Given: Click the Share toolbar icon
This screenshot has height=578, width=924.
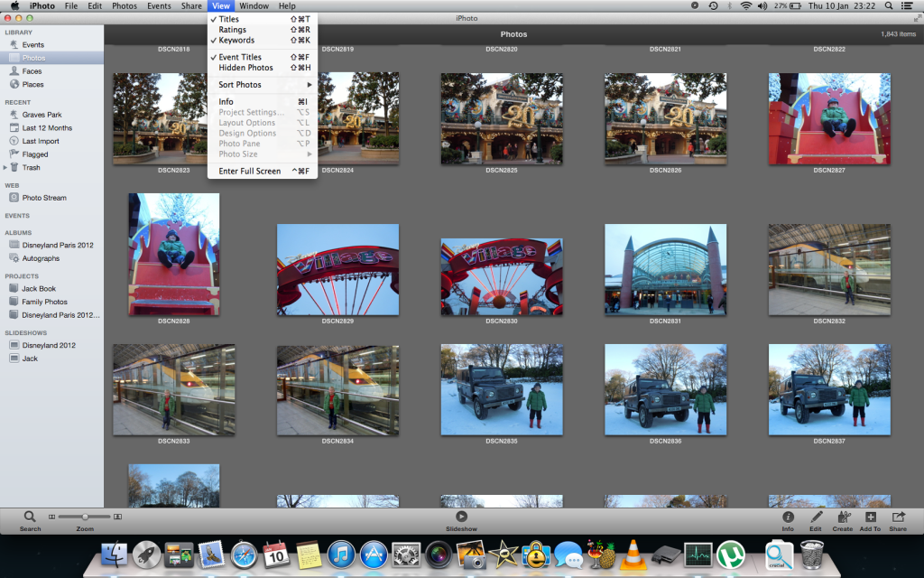Looking at the screenshot, I should click(x=898, y=517).
